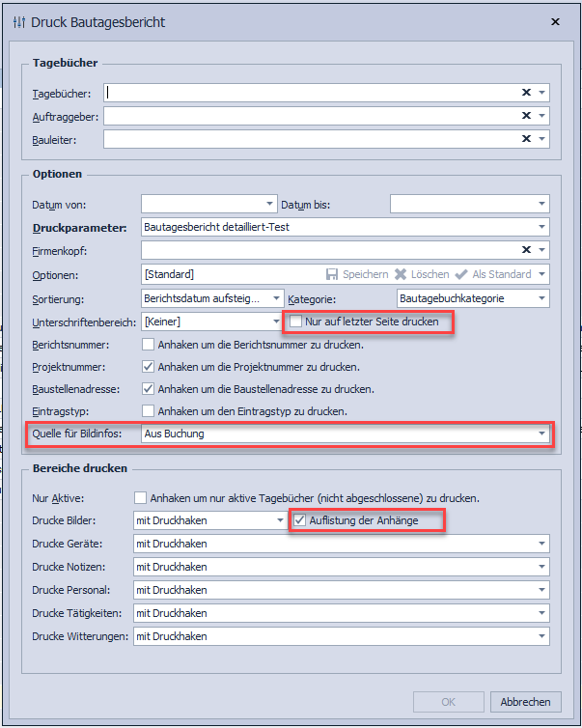582x728 pixels.
Task: Expand the Kategorie dropdown
Action: (541, 298)
